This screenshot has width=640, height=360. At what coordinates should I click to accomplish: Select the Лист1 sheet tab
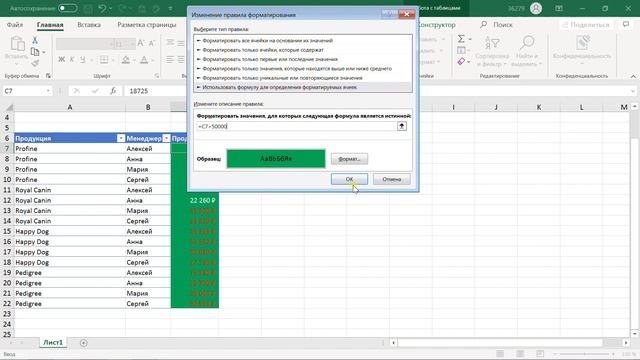[53, 343]
